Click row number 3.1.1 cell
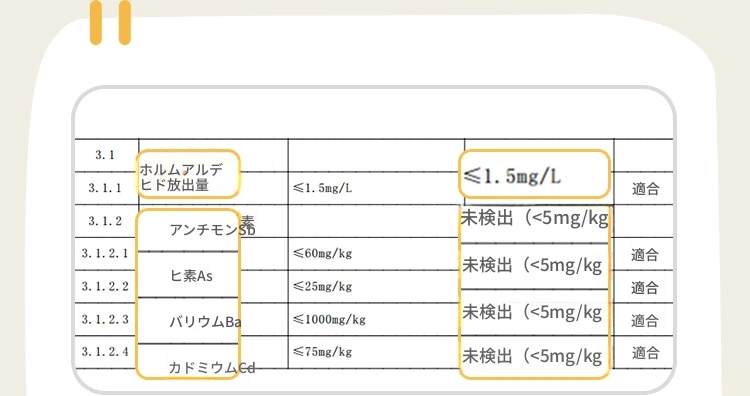Image resolution: width=750 pixels, height=396 pixels. coord(105,188)
